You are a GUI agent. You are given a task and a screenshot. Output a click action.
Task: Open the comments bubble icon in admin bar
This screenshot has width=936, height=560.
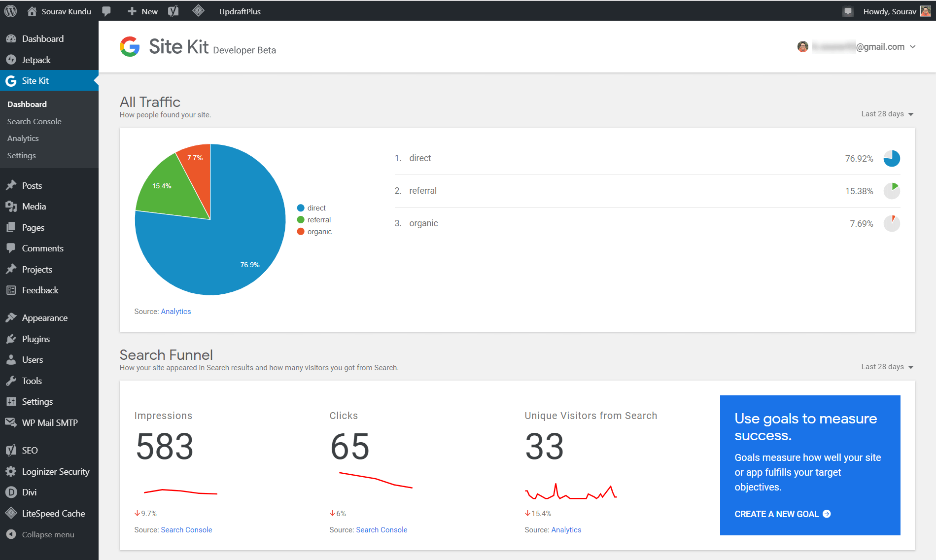click(x=106, y=11)
